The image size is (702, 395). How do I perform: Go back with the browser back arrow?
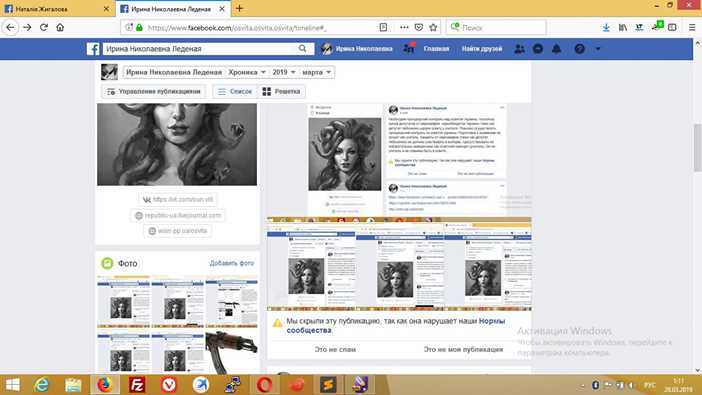point(10,27)
